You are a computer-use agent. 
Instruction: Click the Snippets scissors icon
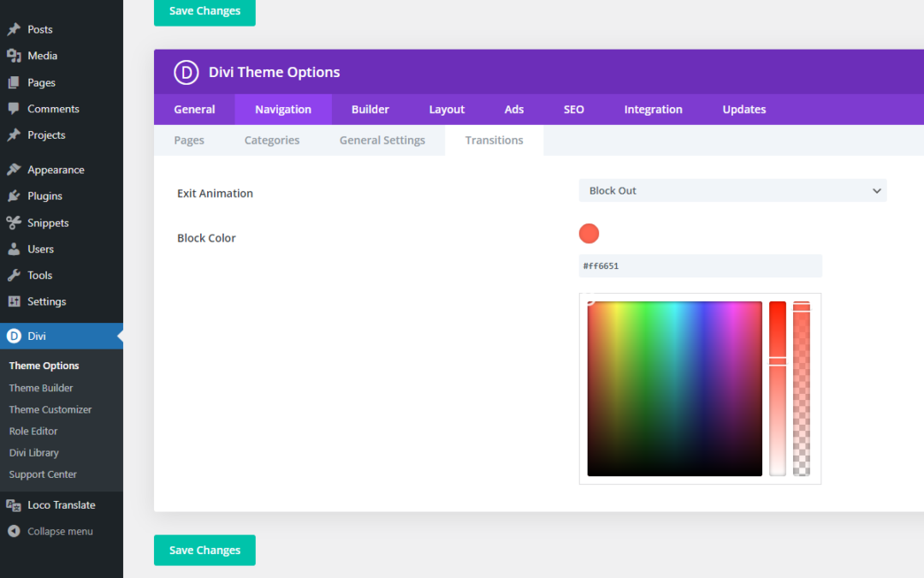pyautogui.click(x=14, y=223)
